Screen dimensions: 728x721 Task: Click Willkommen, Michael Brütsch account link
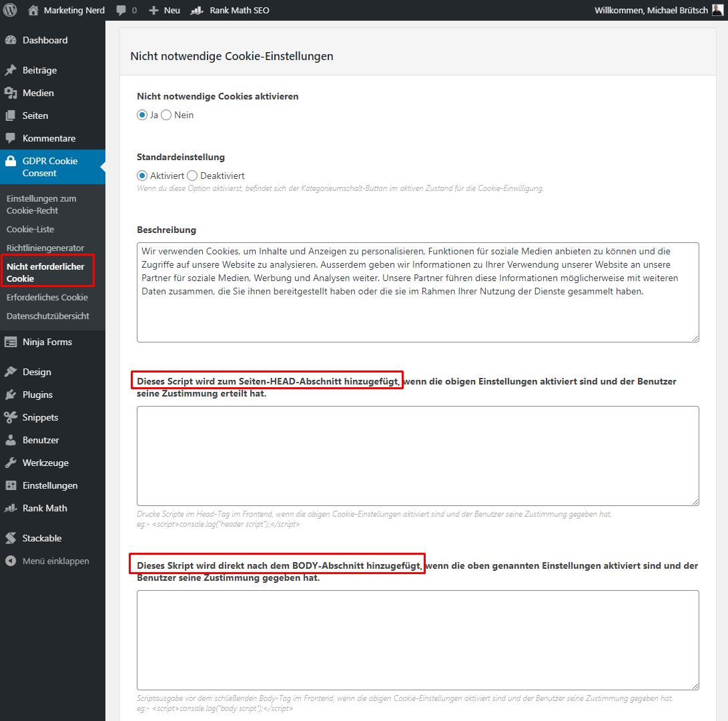pyautogui.click(x=651, y=10)
